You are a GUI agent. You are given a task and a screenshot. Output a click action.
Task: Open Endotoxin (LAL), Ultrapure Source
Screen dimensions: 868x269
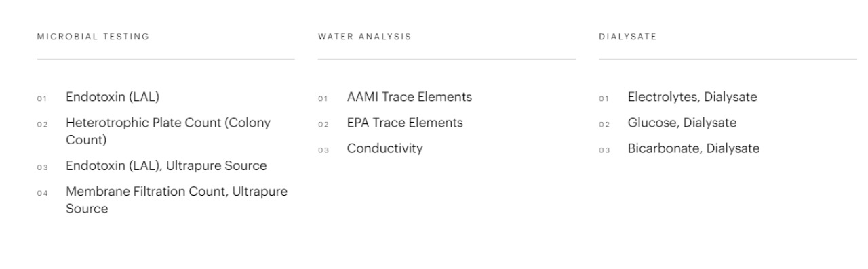click(x=166, y=166)
